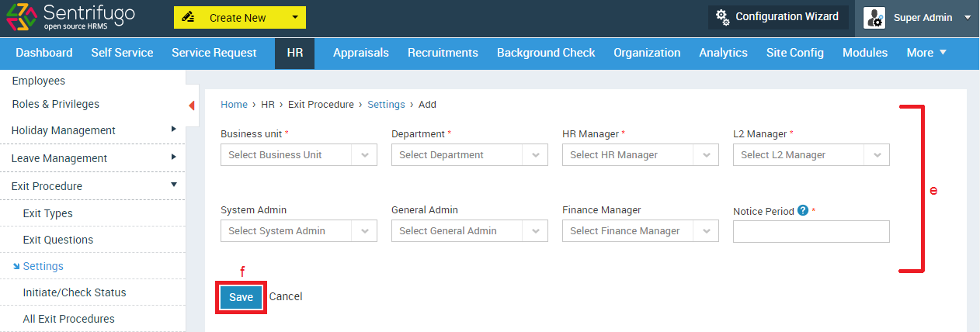Open Select HR Manager dropdown

tap(641, 155)
